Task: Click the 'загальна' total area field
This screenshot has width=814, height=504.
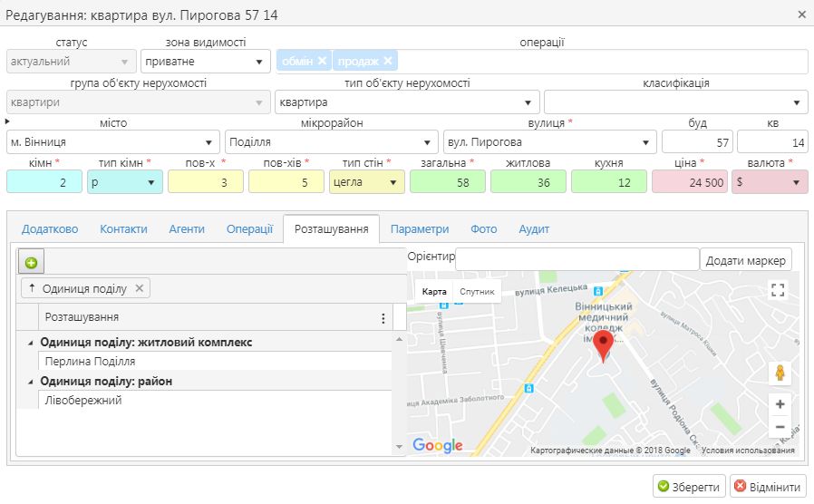Action: tap(448, 182)
